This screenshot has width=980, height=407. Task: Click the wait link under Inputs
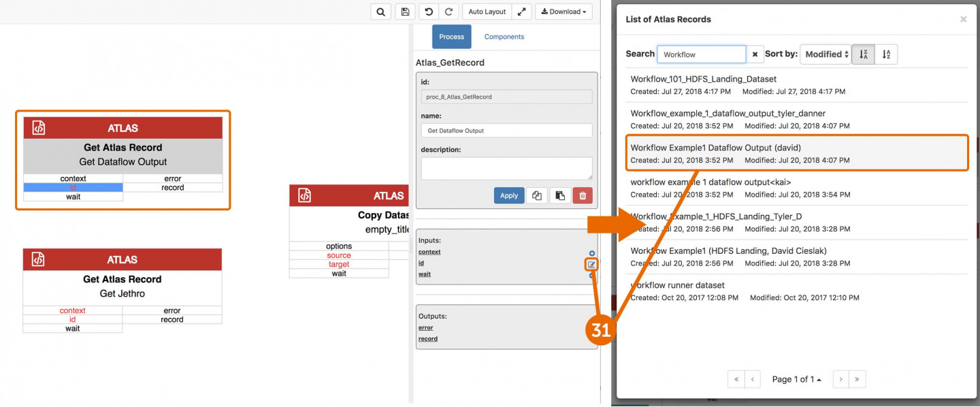coord(425,274)
